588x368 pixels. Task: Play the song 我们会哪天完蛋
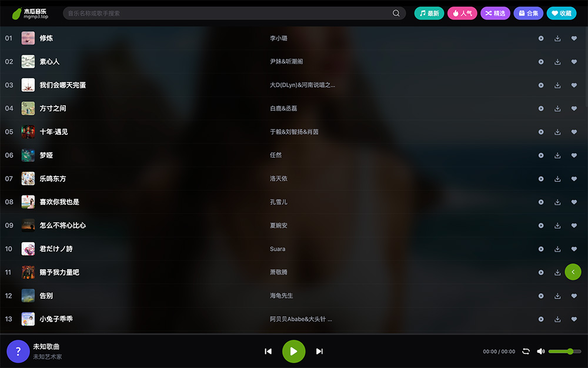tap(541, 85)
